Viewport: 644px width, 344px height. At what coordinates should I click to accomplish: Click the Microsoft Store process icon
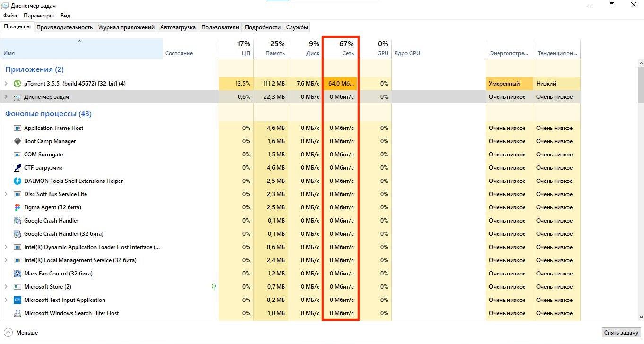coord(17,287)
